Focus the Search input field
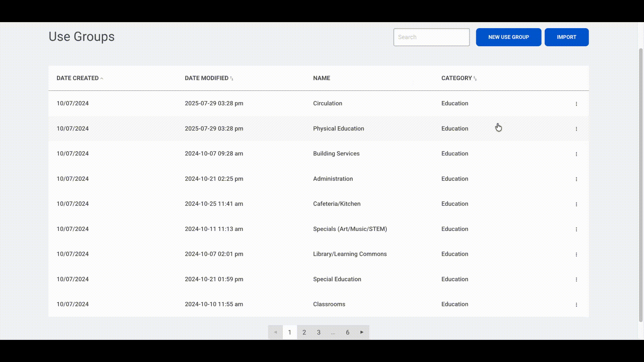This screenshot has width=644, height=362. pyautogui.click(x=431, y=37)
